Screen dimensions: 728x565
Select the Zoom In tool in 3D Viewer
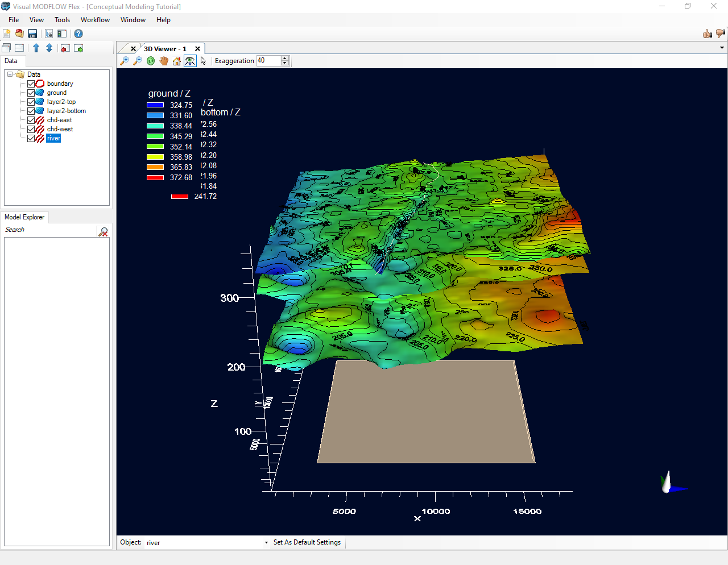coord(124,61)
